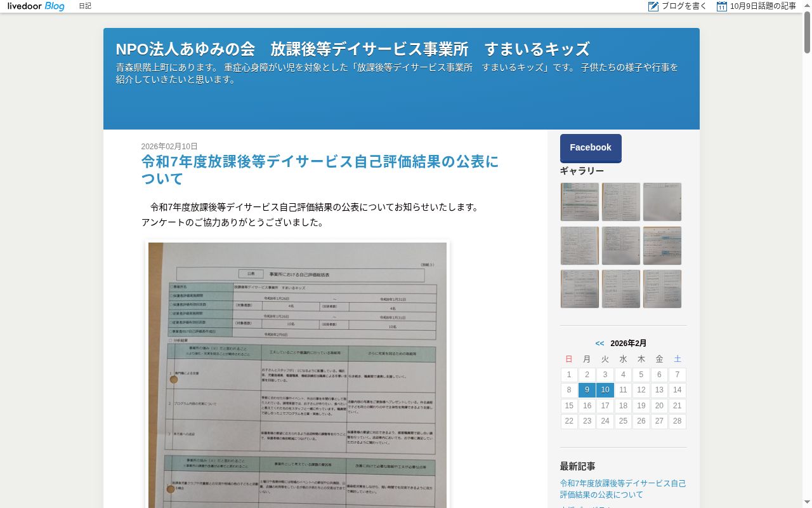Click the blog description text 青森県階上町にあります
The height and width of the screenshot is (508, 812).
pyautogui.click(x=397, y=73)
